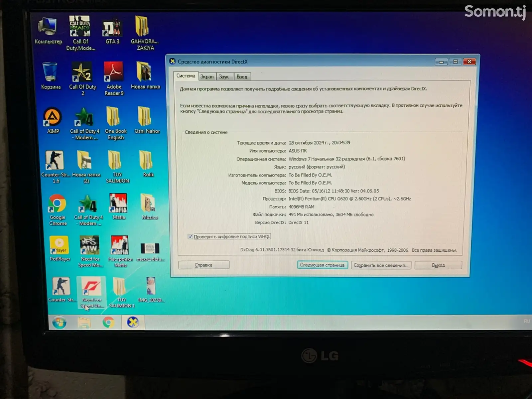Open the Новая папка (2) folder
Screen dimensions: 532x399
86,167
